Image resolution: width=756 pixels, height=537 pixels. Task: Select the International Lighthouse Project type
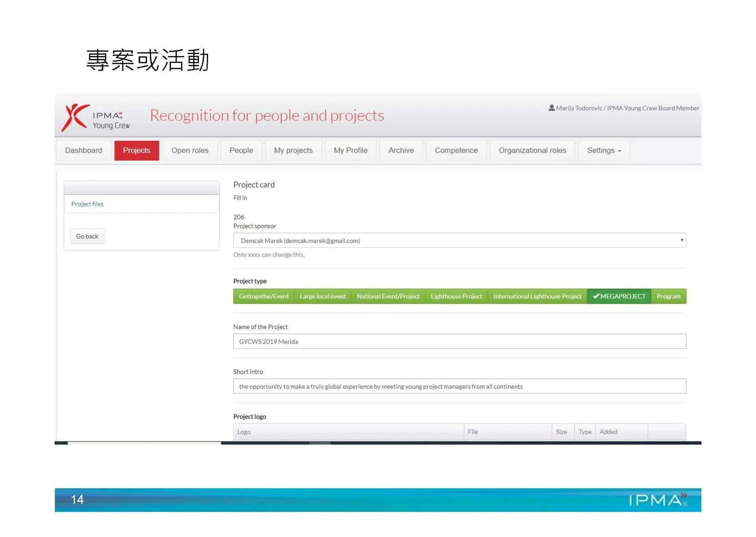(537, 296)
